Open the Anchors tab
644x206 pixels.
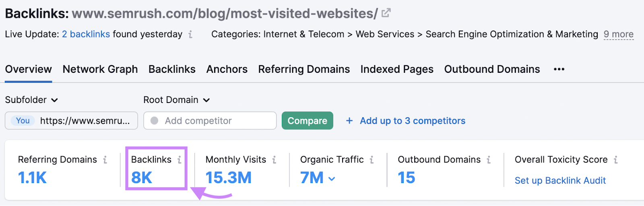point(227,69)
